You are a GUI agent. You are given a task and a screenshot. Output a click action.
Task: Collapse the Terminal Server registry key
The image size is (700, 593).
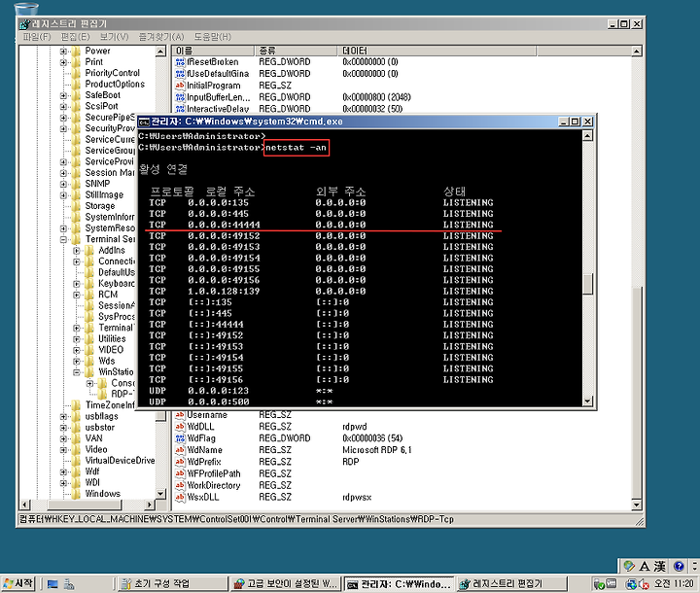pyautogui.click(x=63, y=239)
